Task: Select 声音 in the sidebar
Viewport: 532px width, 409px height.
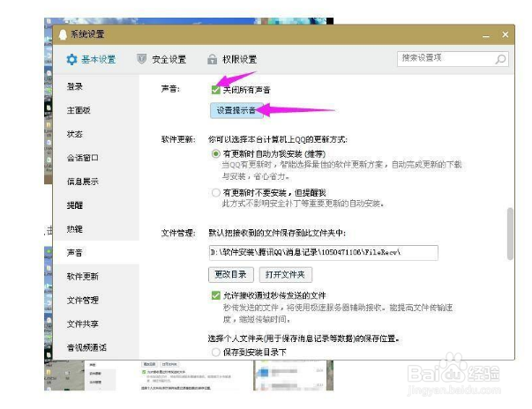Action: (75, 252)
